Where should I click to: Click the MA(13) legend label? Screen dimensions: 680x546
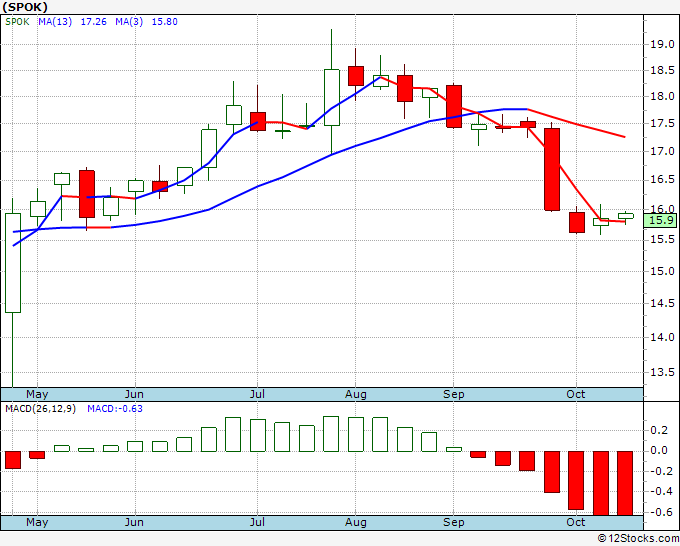point(55,22)
